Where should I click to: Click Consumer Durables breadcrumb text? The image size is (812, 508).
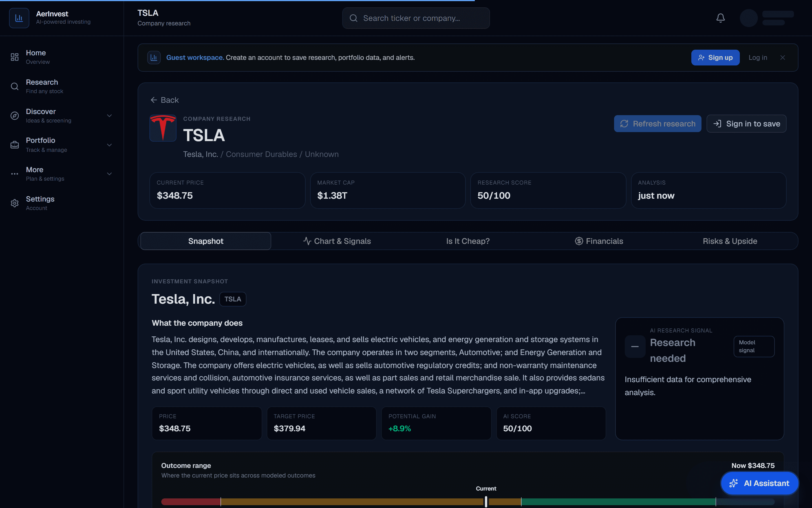(x=261, y=154)
